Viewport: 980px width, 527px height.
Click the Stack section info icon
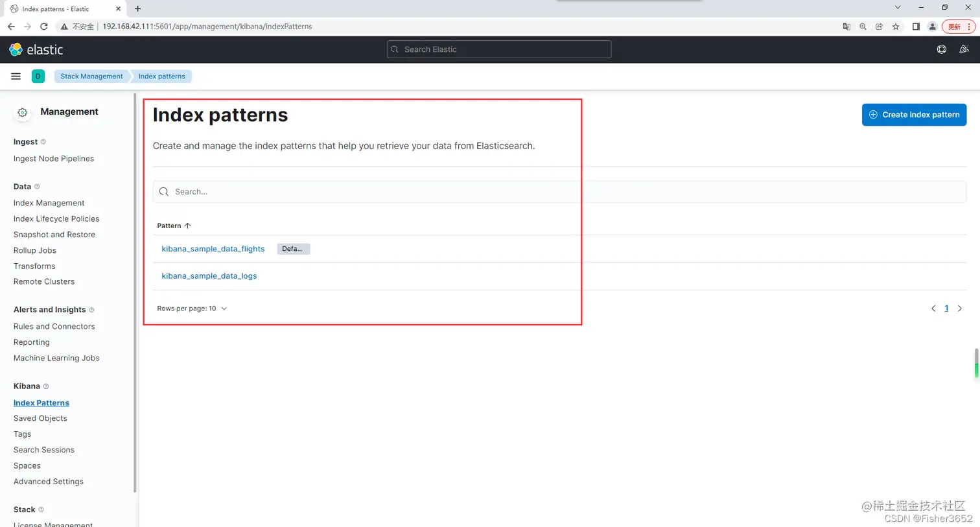click(x=41, y=509)
